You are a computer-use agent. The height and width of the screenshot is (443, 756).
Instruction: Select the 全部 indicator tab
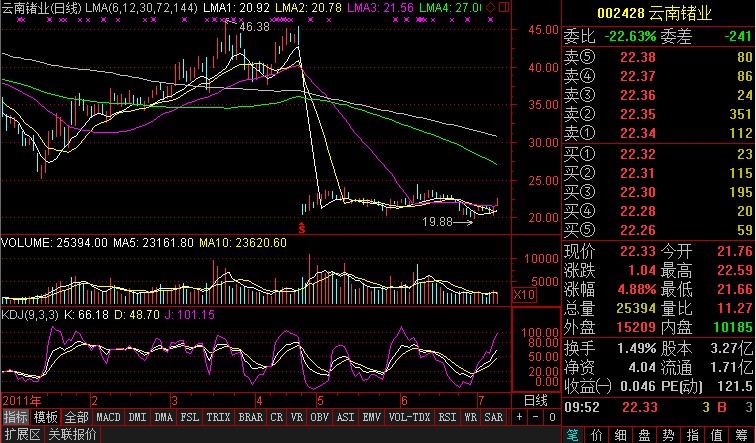(76, 417)
